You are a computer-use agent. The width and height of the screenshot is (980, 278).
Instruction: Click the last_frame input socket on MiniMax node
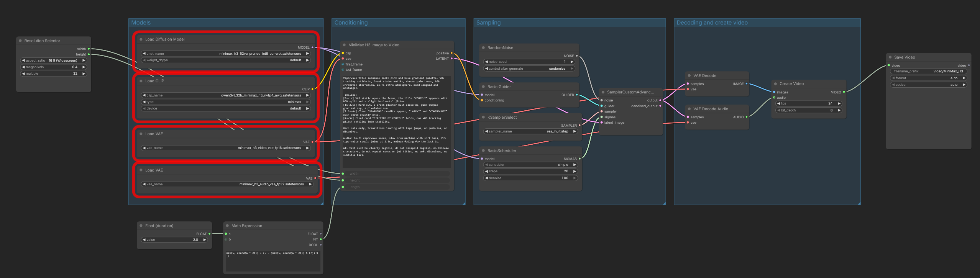343,70
